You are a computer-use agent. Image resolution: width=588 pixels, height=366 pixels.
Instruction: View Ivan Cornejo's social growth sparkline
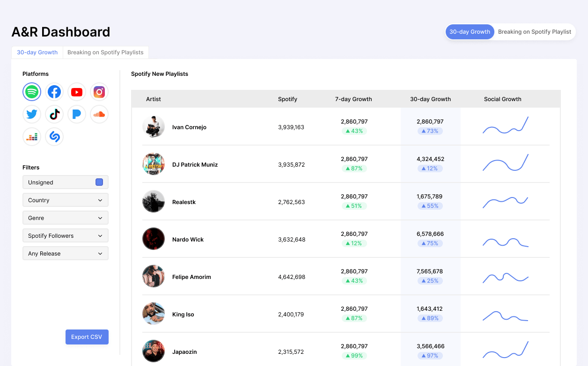(x=506, y=125)
